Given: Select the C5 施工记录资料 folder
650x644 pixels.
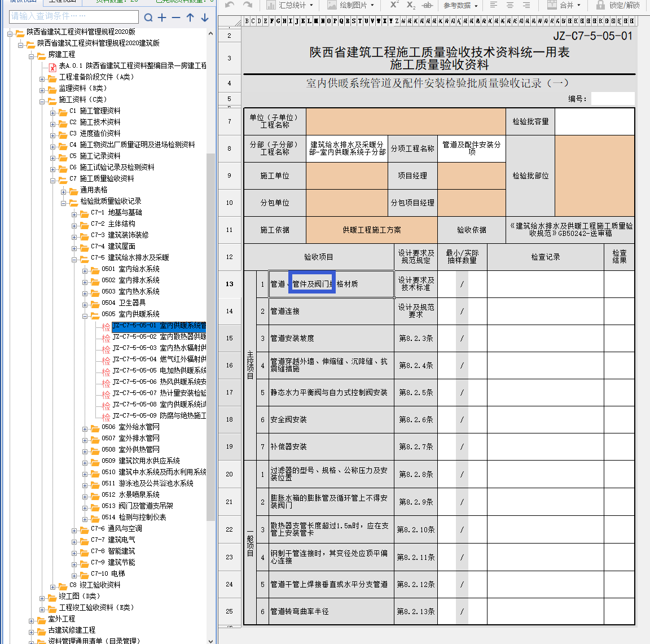Looking at the screenshot, I should [x=95, y=156].
